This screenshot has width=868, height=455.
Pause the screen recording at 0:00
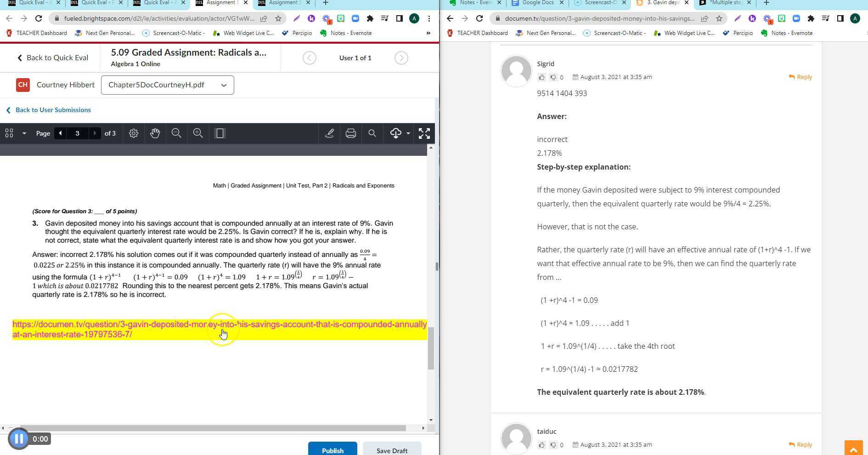pyautogui.click(x=18, y=438)
